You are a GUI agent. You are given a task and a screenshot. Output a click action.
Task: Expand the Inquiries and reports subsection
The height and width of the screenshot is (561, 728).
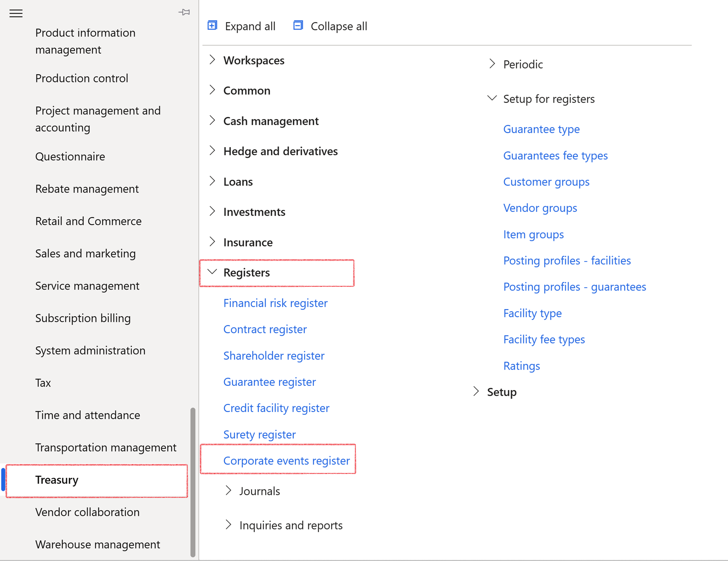[x=229, y=525]
